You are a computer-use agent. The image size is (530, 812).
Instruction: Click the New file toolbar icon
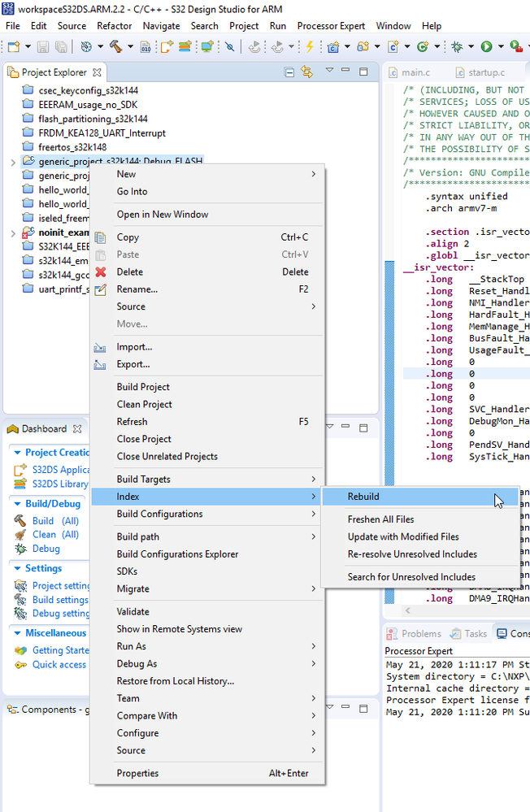tap(14, 46)
